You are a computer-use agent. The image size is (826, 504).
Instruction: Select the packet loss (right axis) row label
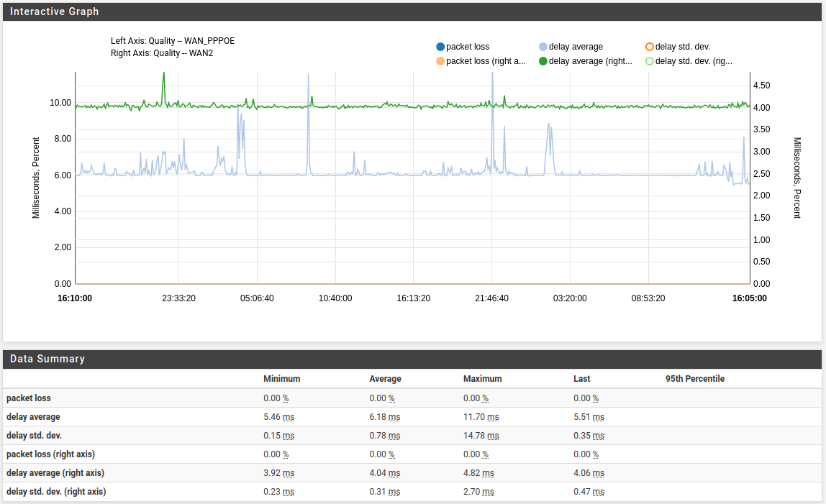click(50, 454)
